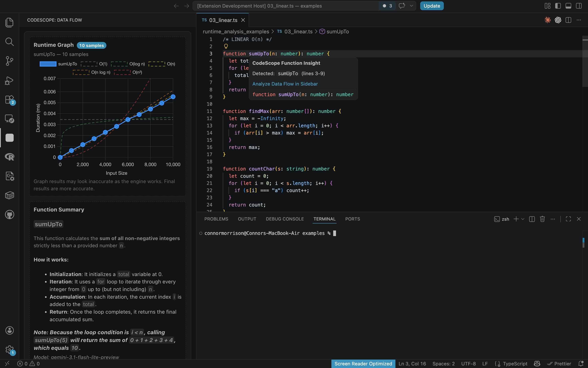Select the 03_linear.ts editor tab
The height and width of the screenshot is (368, 588).
[x=222, y=20]
